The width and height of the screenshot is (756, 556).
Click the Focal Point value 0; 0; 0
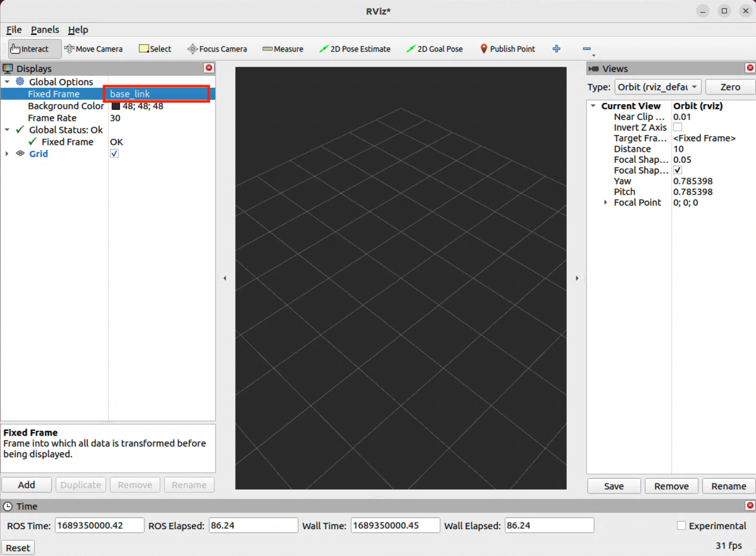(686, 202)
